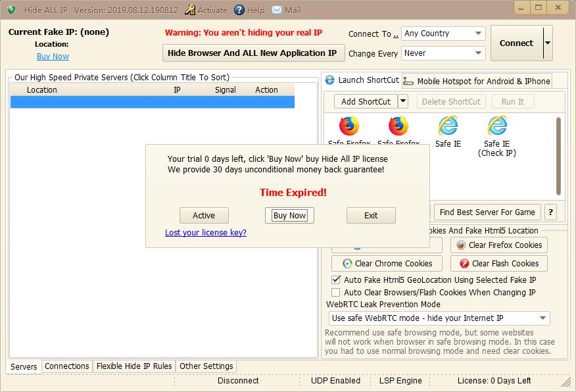This screenshot has width=576, height=392.
Task: Uncheck Auto Fake Html5 GeoLocation option
Action: pos(336,280)
